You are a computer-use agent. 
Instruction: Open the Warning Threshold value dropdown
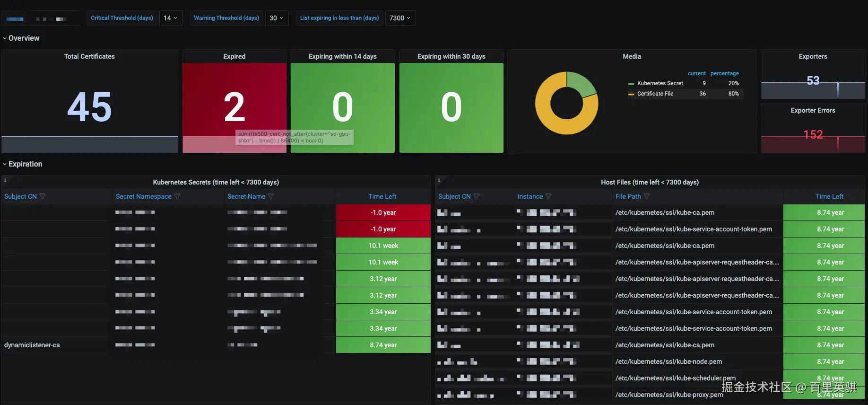click(277, 18)
